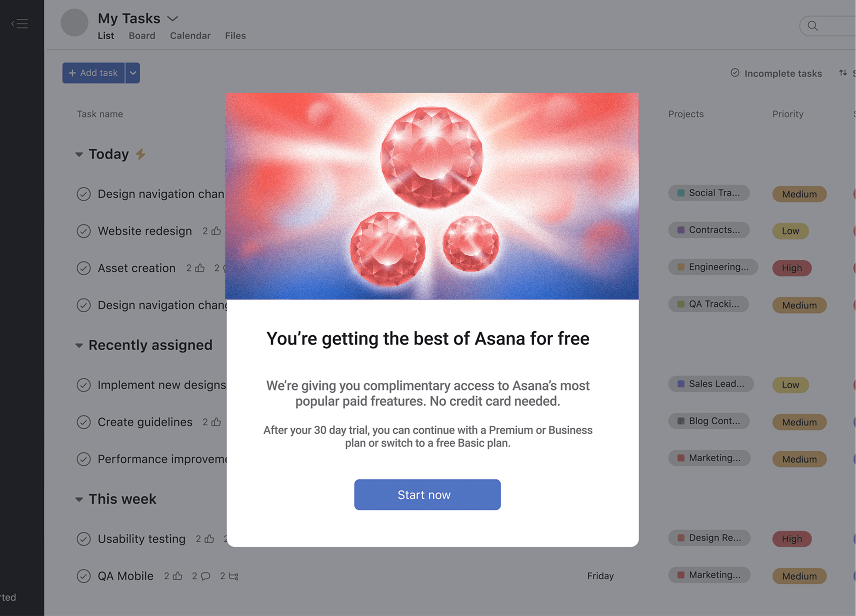Click the search magnifier icon

(813, 26)
